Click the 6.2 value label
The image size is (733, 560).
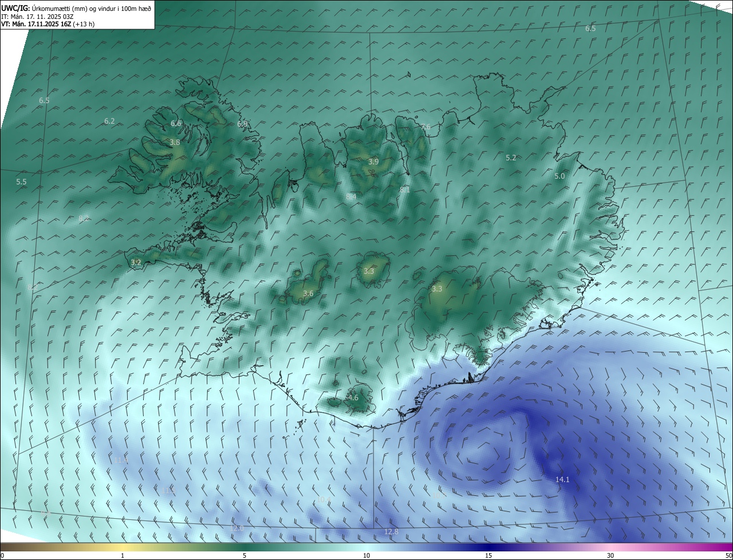click(x=109, y=121)
